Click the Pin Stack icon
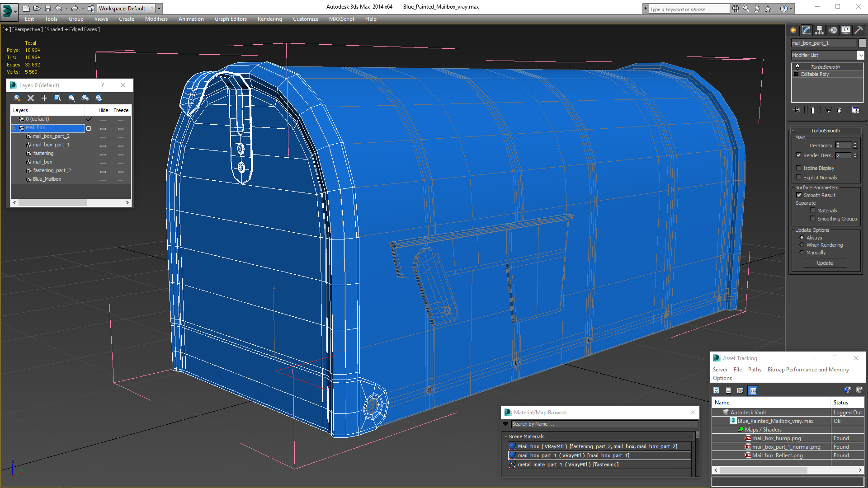Screen dimensions: 868x488 tap(797, 110)
